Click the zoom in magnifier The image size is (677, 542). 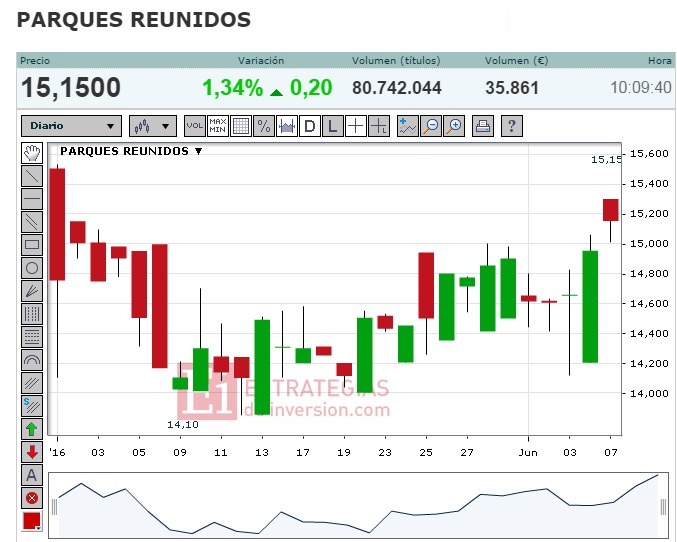454,126
